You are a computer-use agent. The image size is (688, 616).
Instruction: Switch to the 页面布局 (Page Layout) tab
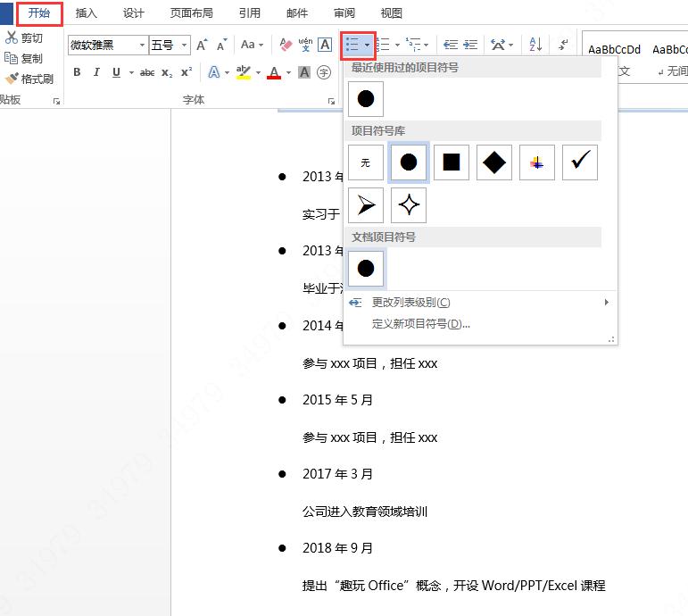(191, 13)
